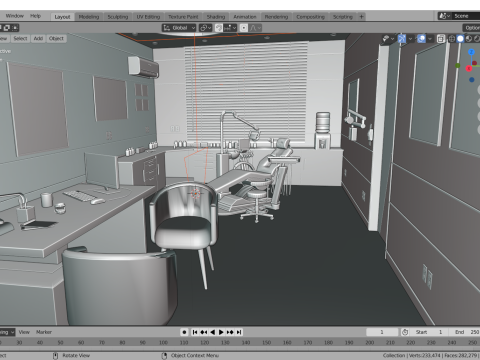This screenshot has width=480, height=360.
Task: Play animation in reverse
Action: [212, 332]
